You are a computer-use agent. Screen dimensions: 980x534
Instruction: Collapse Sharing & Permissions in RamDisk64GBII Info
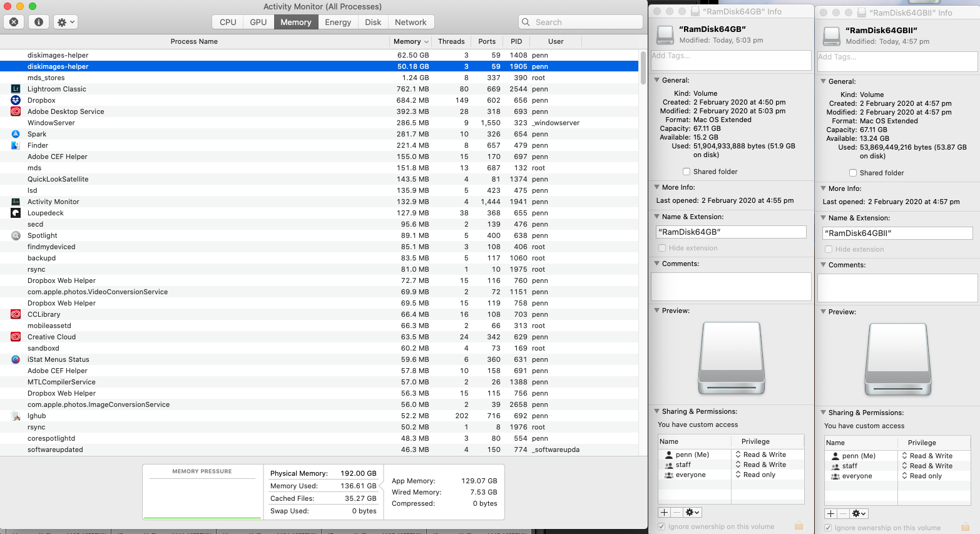[823, 413]
